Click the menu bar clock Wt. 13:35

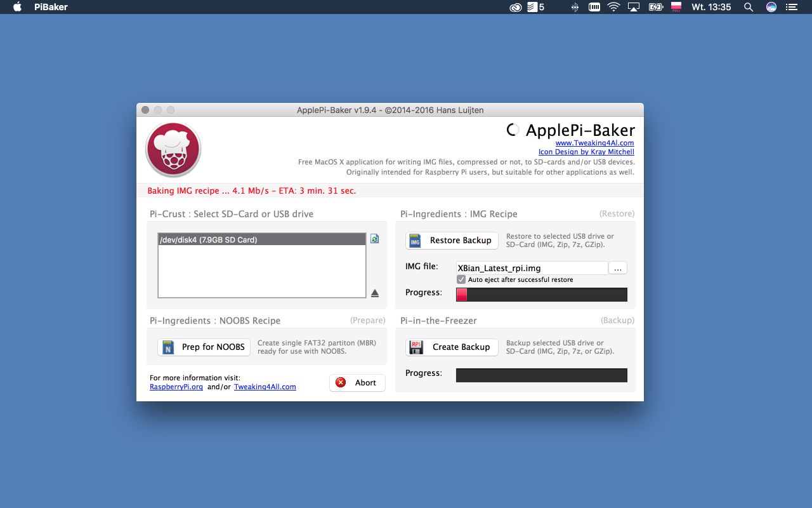tap(711, 7)
